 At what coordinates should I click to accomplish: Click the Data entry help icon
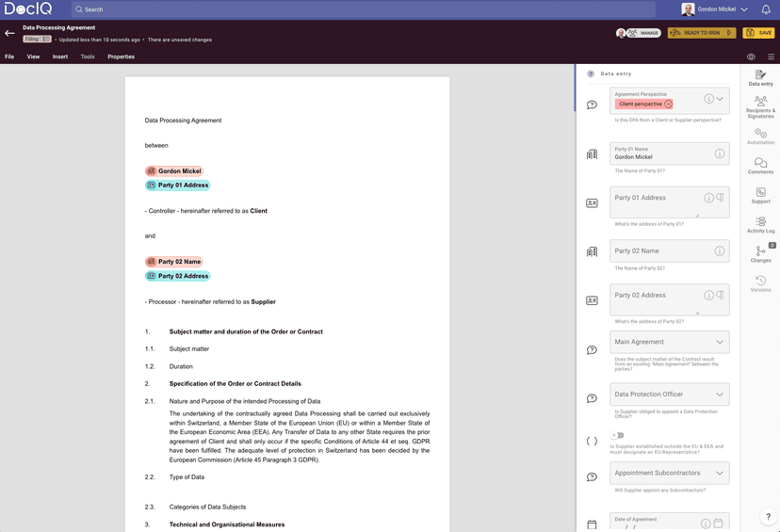click(591, 73)
